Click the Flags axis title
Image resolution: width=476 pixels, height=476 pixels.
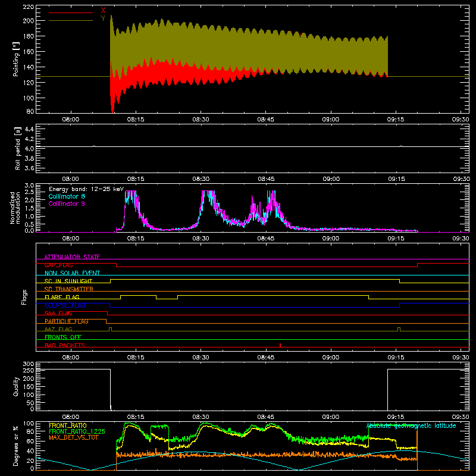pos(24,297)
